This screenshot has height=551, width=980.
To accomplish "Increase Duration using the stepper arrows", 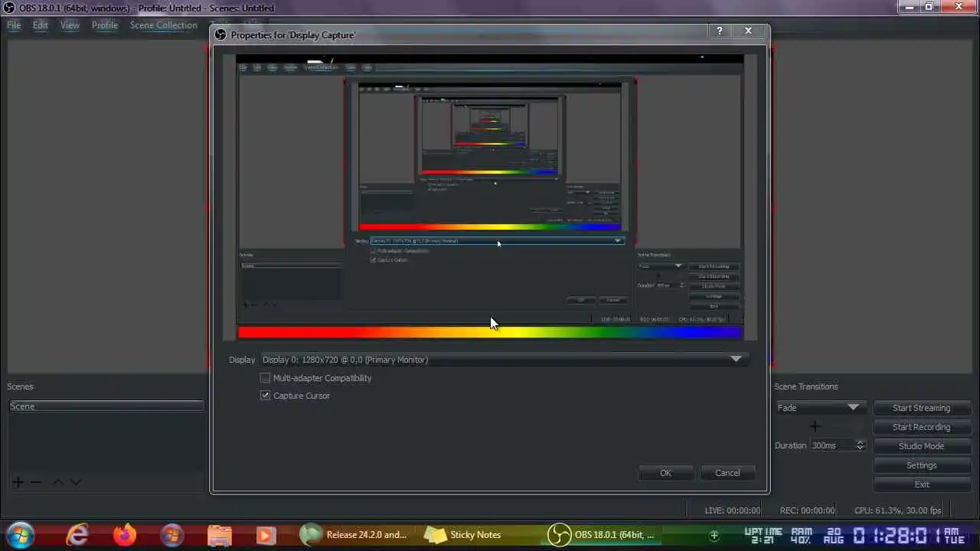I will (860, 442).
